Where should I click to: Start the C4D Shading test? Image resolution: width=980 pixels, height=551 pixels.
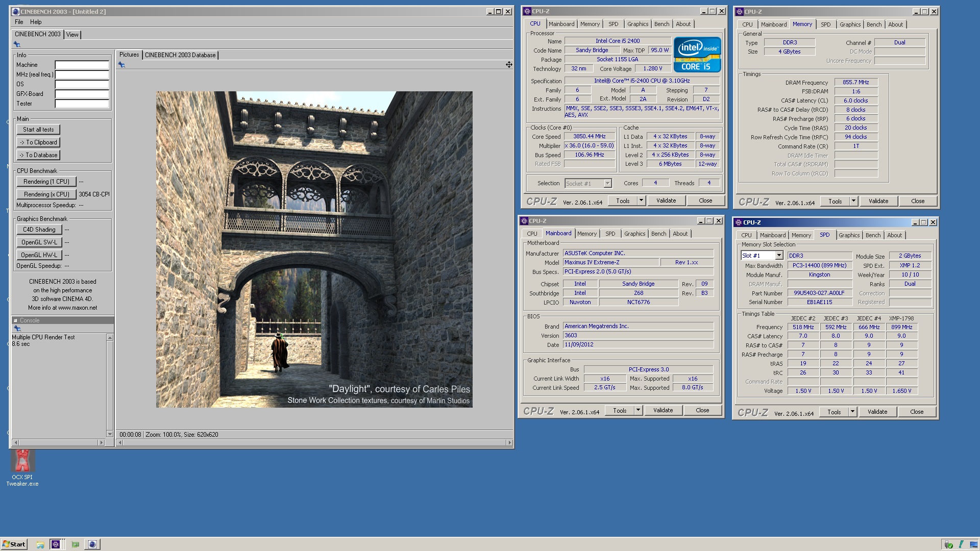point(39,230)
